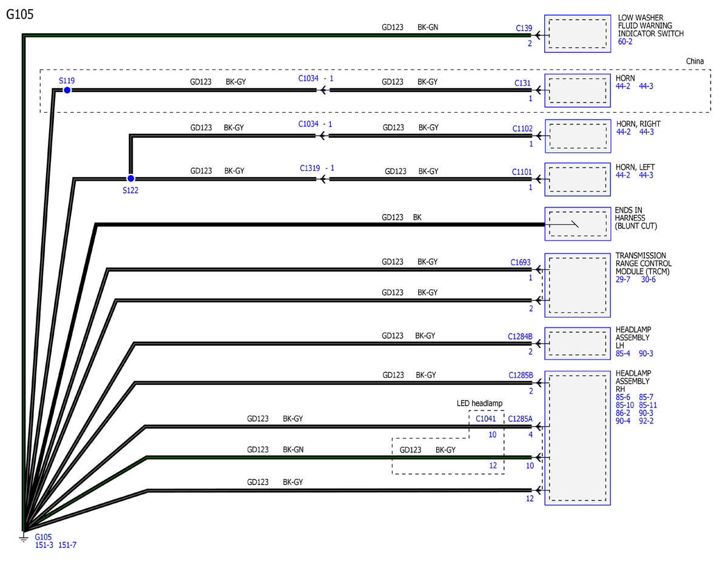The height and width of the screenshot is (562, 728).
Task: Select the ground symbol next to G105
Action: (24, 537)
